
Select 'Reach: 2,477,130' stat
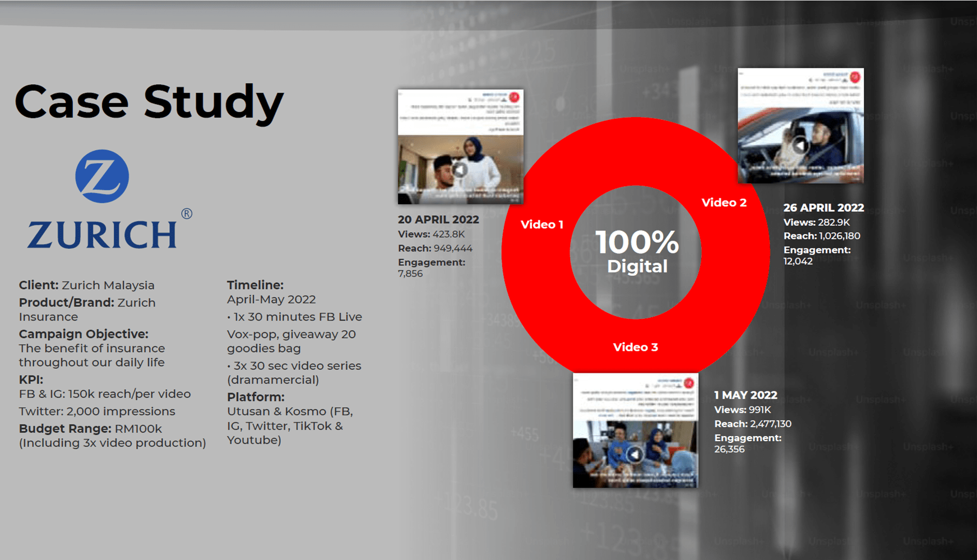pos(753,424)
